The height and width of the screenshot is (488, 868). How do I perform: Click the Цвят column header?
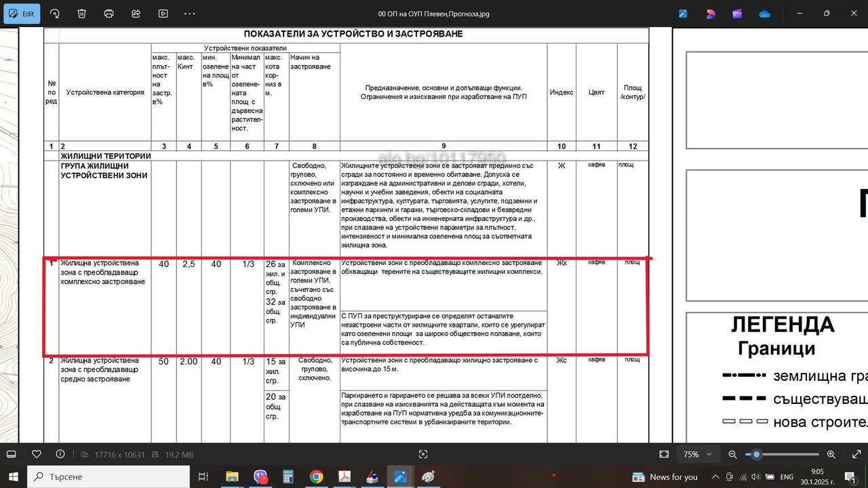point(597,92)
